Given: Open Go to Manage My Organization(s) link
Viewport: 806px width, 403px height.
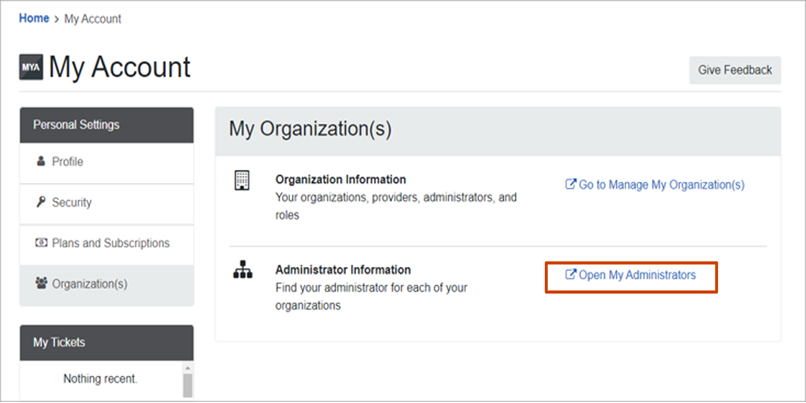Looking at the screenshot, I should [655, 185].
